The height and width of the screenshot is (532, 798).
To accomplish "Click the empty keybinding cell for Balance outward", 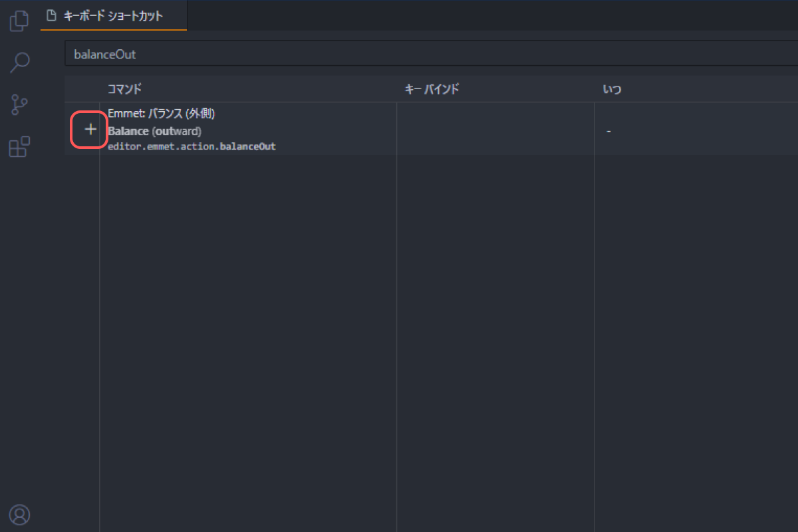I will click(x=495, y=130).
